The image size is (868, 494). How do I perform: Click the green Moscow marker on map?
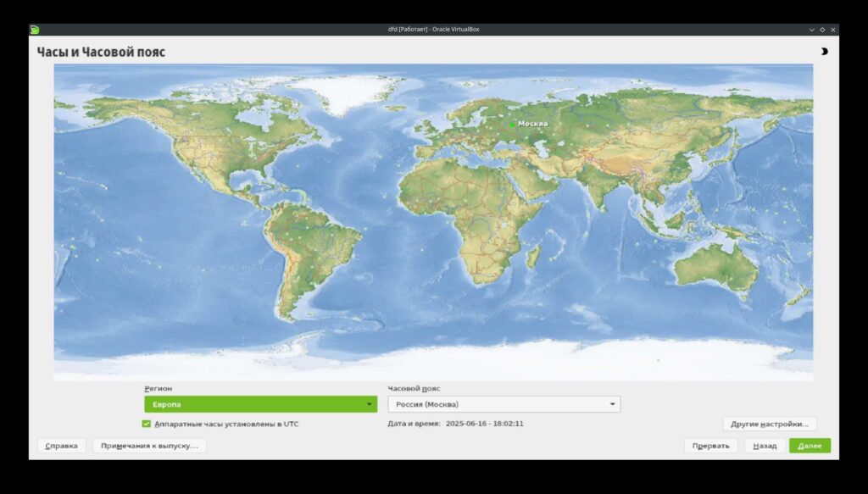(512, 125)
